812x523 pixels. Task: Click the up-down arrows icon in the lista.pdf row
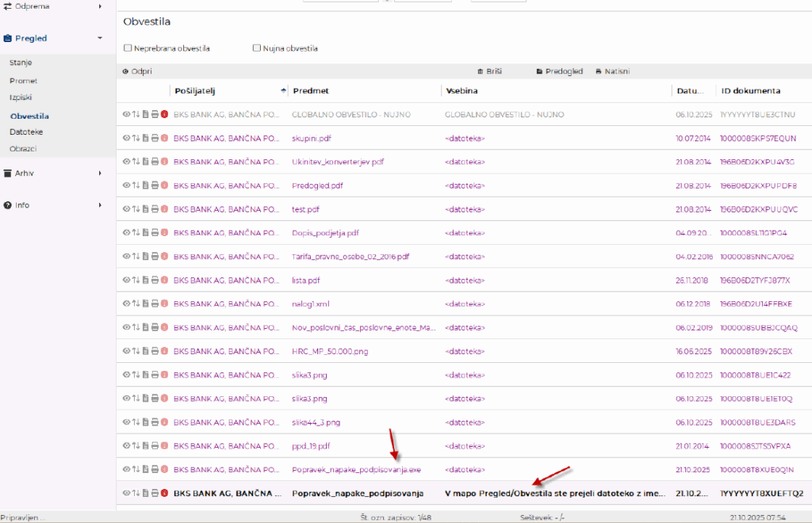tap(136, 281)
